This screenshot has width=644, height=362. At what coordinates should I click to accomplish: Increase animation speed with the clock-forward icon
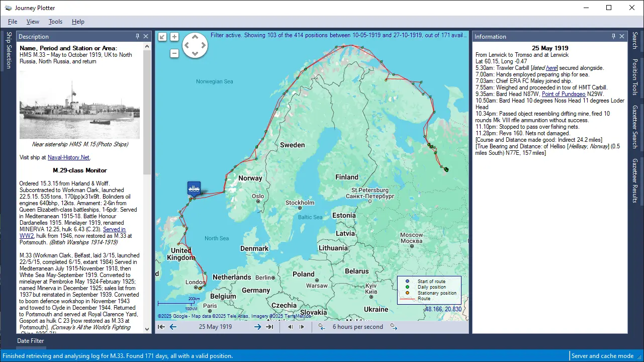[x=394, y=327]
